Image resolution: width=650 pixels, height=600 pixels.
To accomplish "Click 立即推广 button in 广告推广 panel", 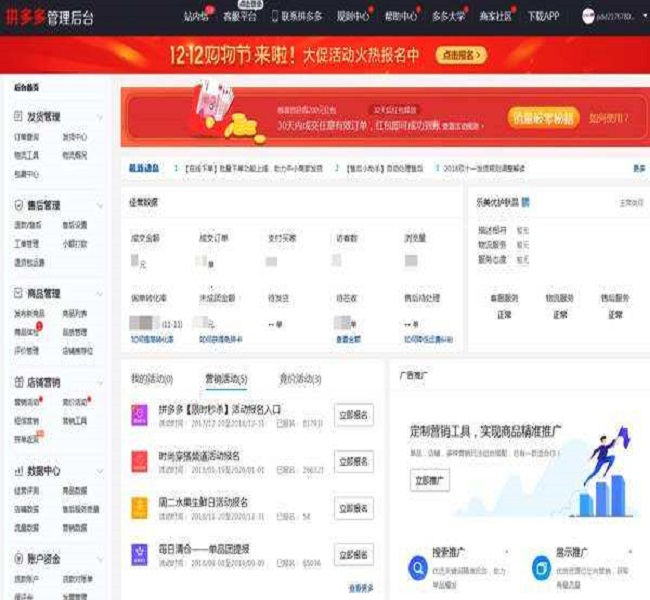I will coord(429,481).
